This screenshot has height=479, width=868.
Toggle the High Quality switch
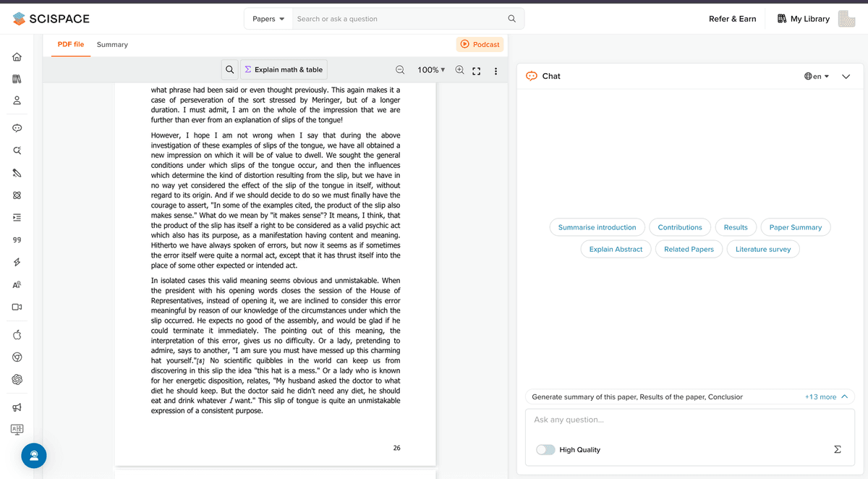pyautogui.click(x=545, y=449)
